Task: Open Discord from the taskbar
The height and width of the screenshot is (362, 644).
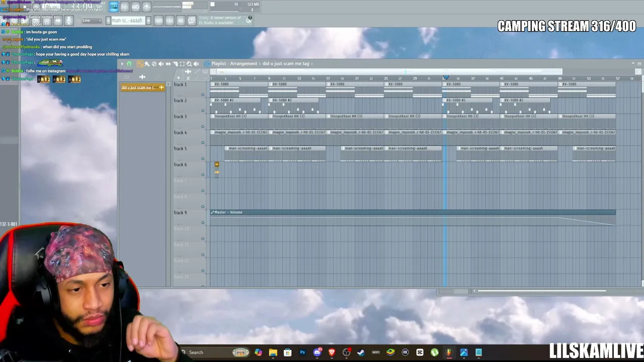Action: pyautogui.click(x=317, y=352)
